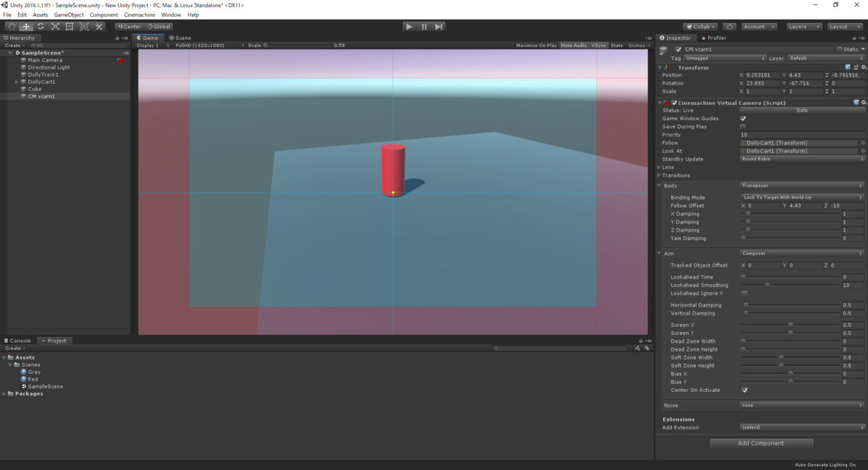Click the Project search by label icon
Screen dimensions: 868x470
tap(645, 348)
